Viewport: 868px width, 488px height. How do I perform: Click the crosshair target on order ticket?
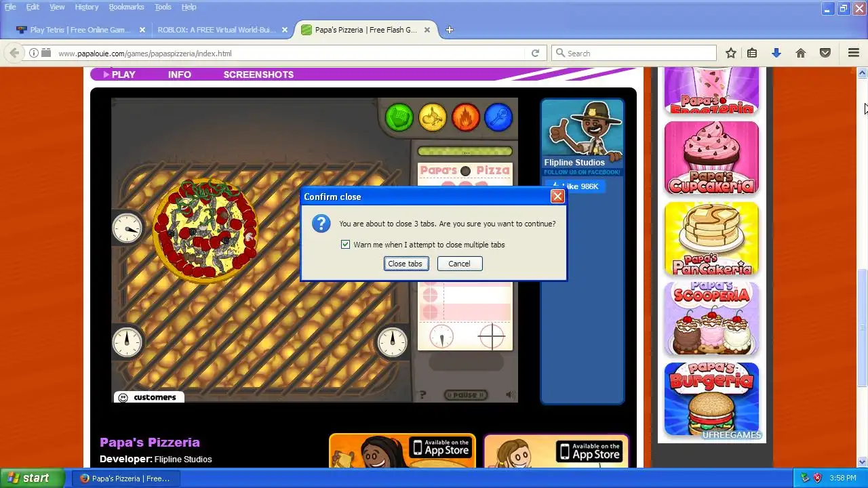coord(492,336)
